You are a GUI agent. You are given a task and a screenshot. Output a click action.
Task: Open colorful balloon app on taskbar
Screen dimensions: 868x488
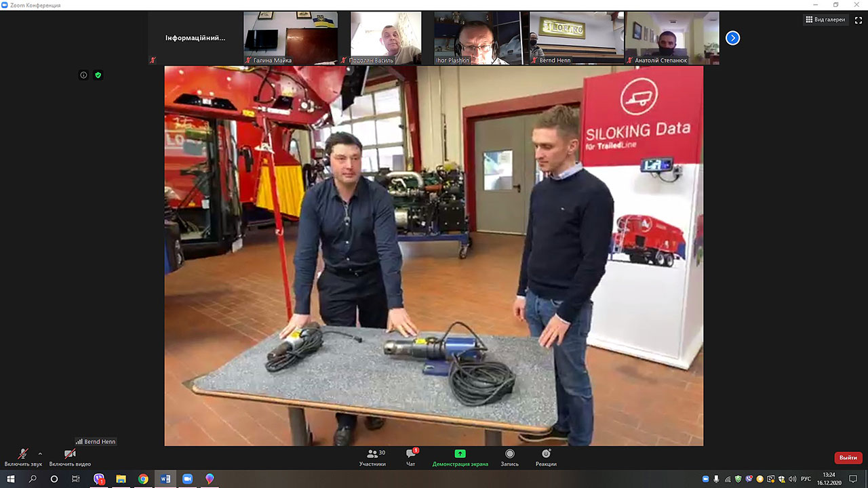pos(210,479)
